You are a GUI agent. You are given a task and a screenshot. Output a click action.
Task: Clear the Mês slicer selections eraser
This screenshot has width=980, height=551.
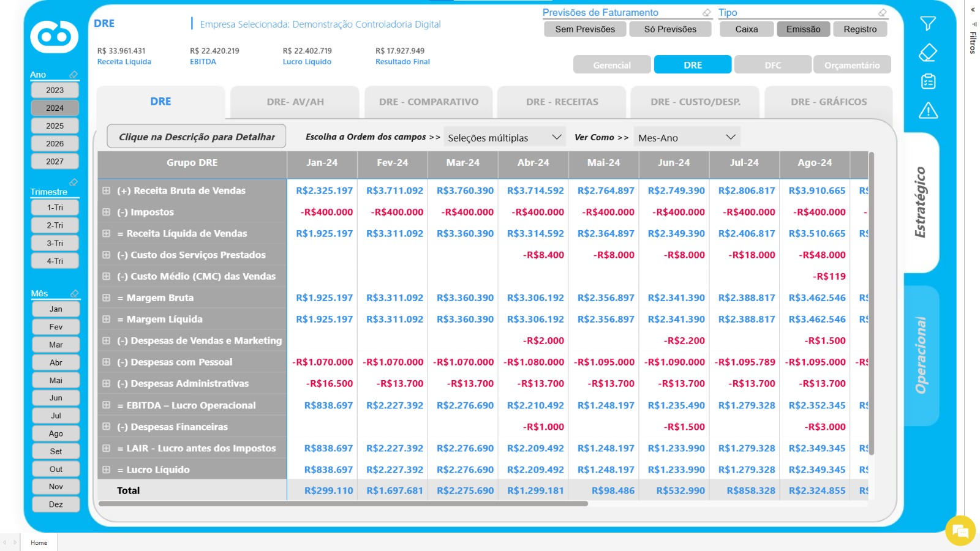tap(74, 293)
